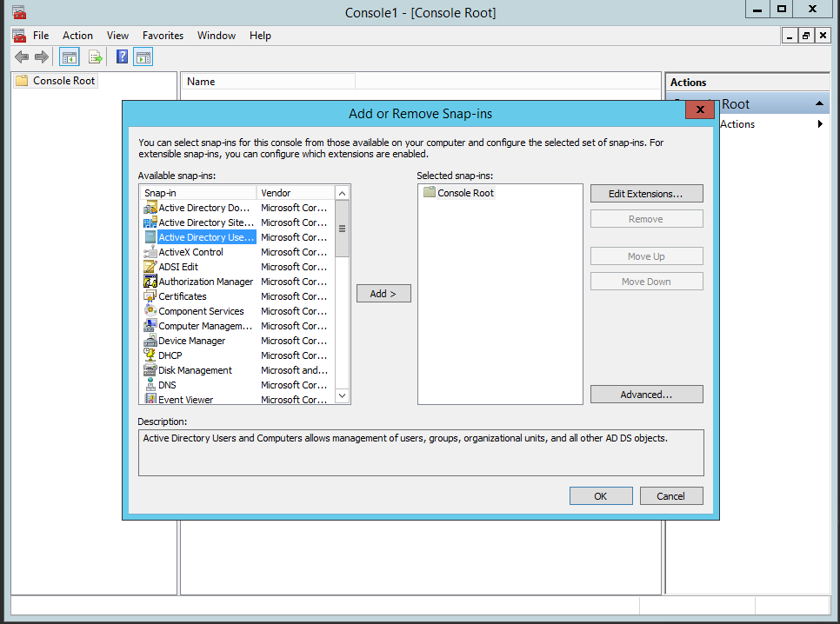Image resolution: width=840 pixels, height=624 pixels.
Task: Collapse the Console Root actions section arrow
Action: [819, 103]
